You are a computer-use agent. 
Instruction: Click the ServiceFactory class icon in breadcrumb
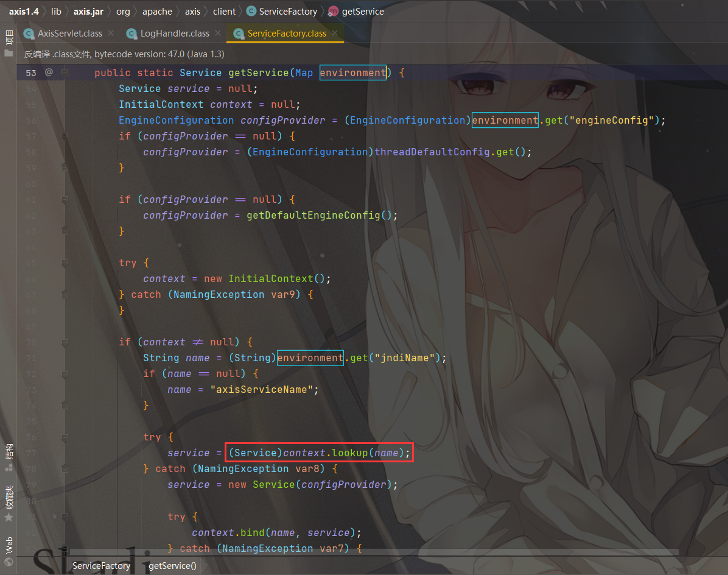(251, 11)
